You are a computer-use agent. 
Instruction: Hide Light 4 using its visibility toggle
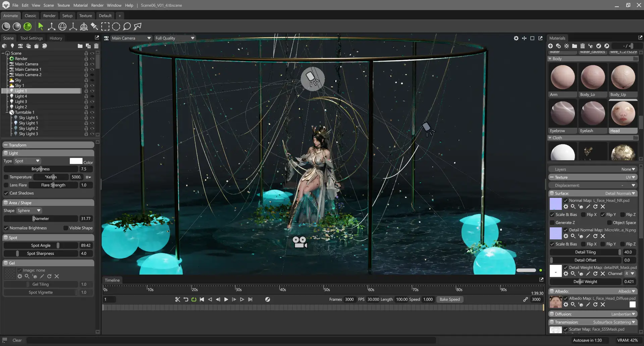point(92,96)
